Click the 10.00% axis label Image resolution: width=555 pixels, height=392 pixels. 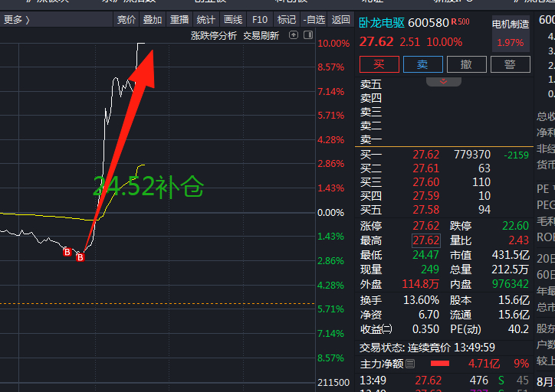(x=333, y=44)
